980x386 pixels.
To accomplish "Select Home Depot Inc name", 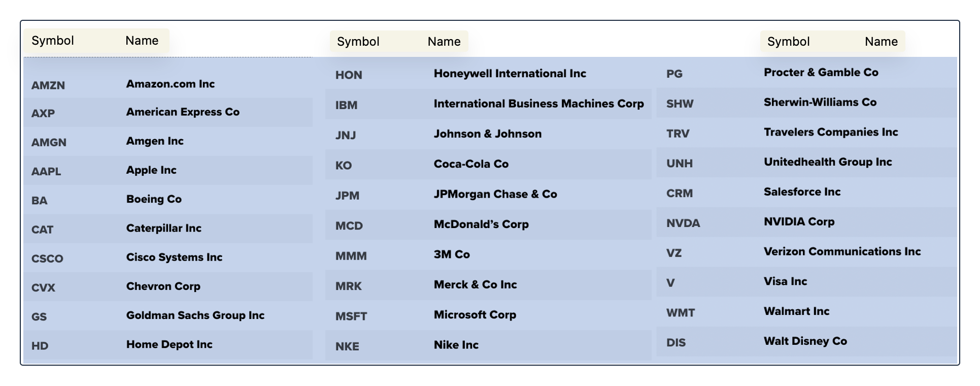I will (x=170, y=344).
